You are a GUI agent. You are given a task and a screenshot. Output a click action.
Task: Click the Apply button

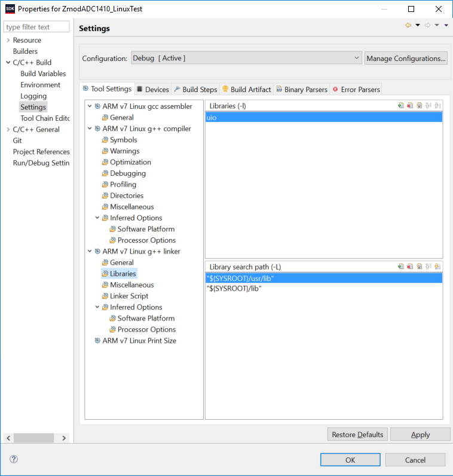(x=420, y=434)
